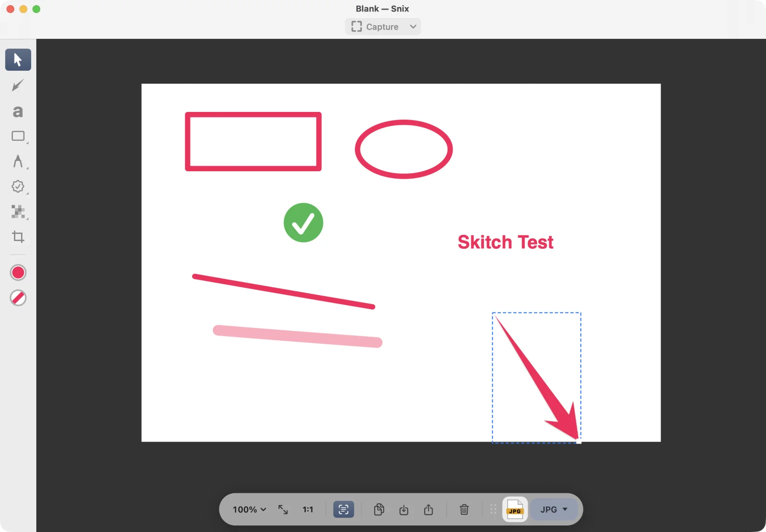This screenshot has width=766, height=532.
Task: Open the fill color swatch with slash
Action: [x=18, y=298]
